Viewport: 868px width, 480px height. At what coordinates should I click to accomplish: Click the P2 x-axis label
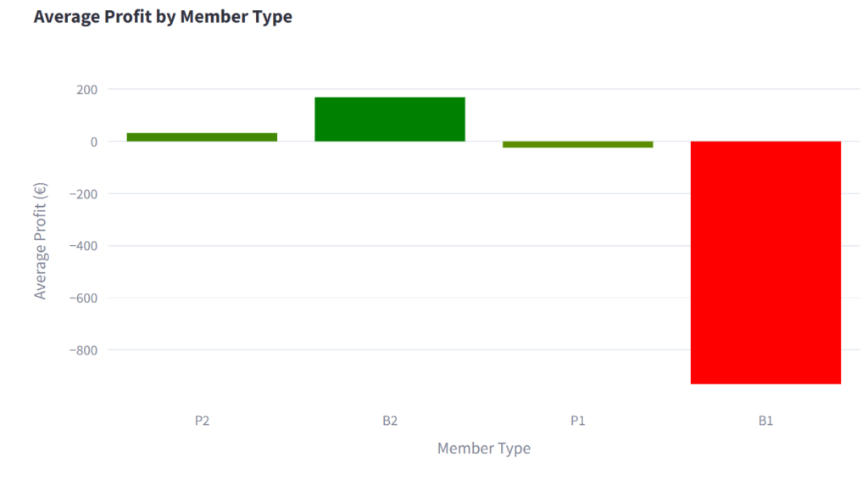(202, 421)
